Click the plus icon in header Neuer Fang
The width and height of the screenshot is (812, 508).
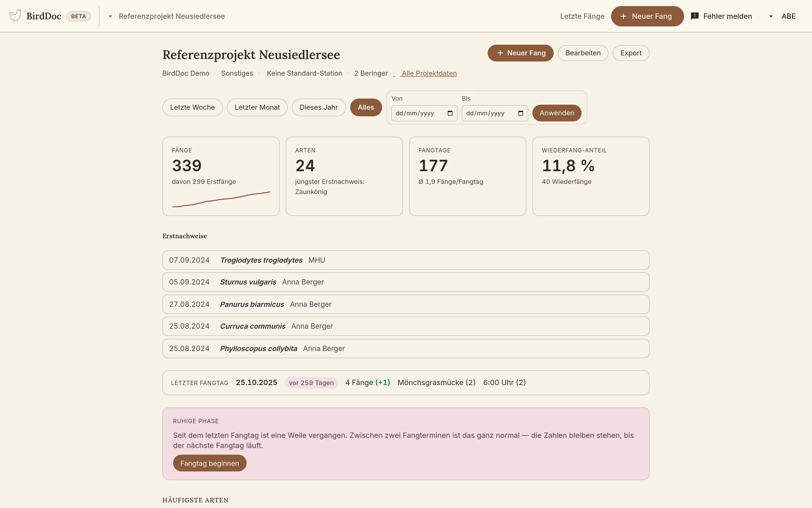[x=623, y=16]
